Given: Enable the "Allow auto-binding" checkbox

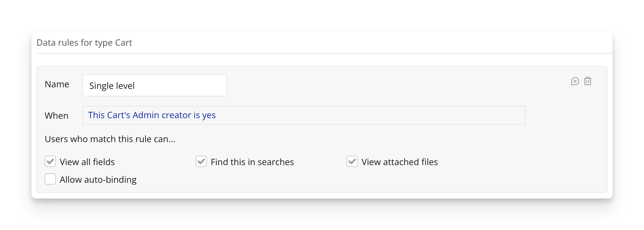Looking at the screenshot, I should point(50,179).
